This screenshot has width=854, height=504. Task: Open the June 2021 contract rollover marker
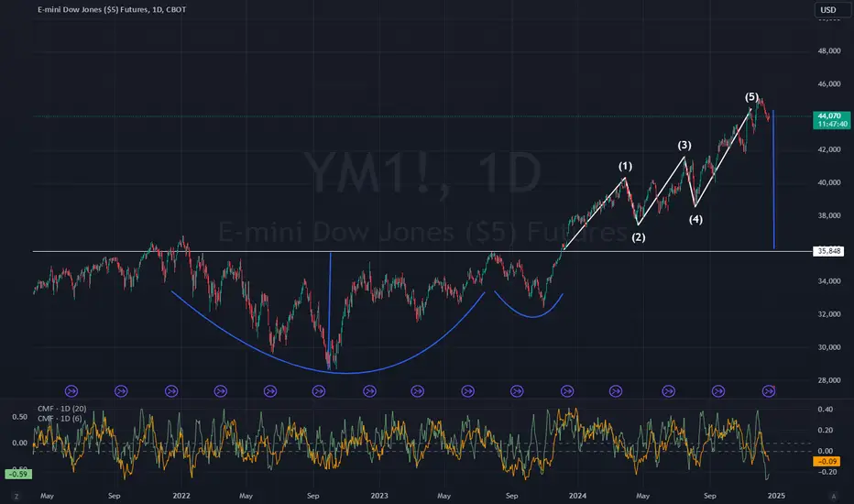coord(71,390)
